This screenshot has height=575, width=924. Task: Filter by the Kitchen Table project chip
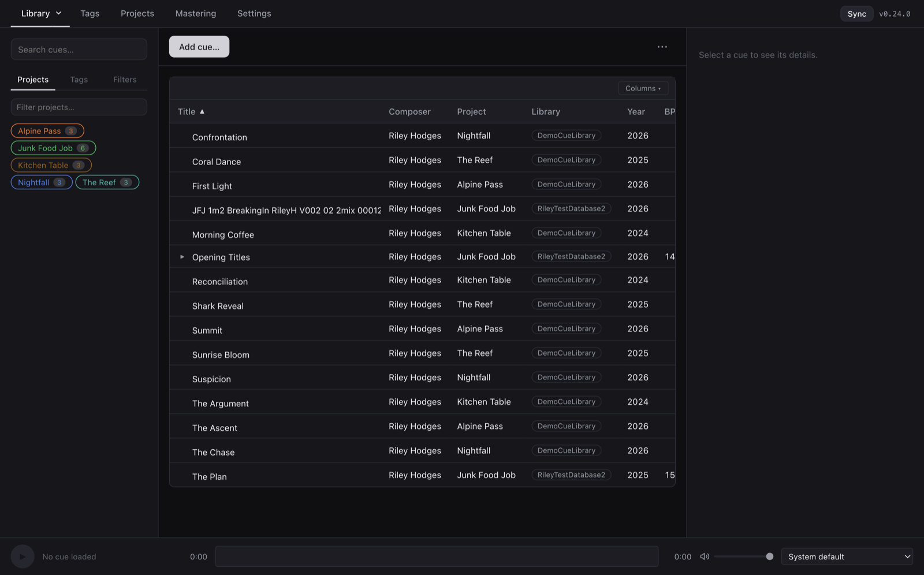(51, 165)
